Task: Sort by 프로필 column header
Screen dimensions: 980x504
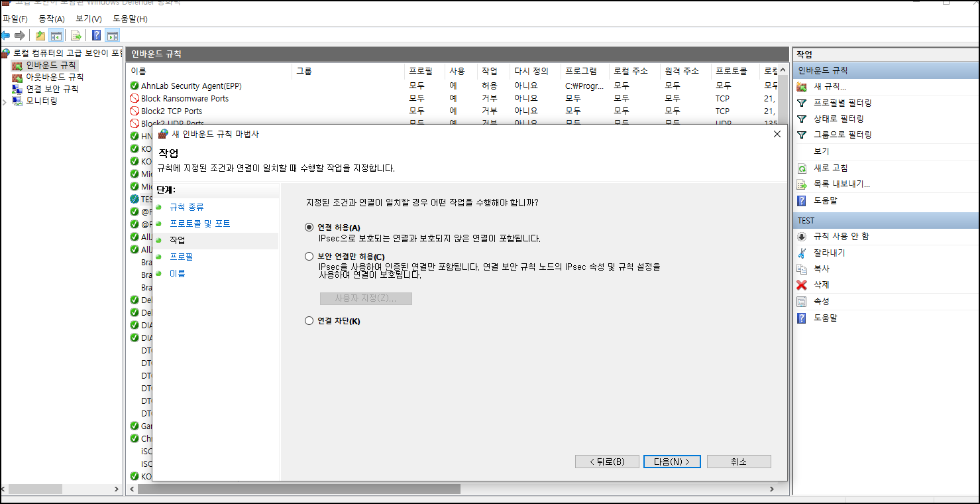Action: 425,71
